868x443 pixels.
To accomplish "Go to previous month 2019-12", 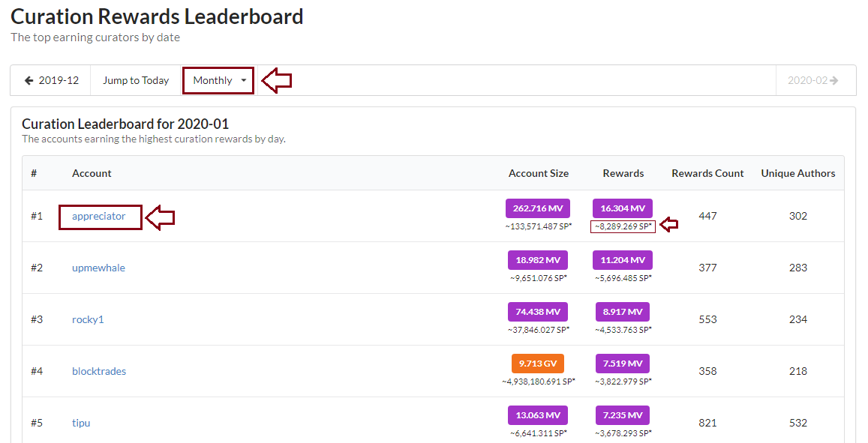I will click(50, 80).
